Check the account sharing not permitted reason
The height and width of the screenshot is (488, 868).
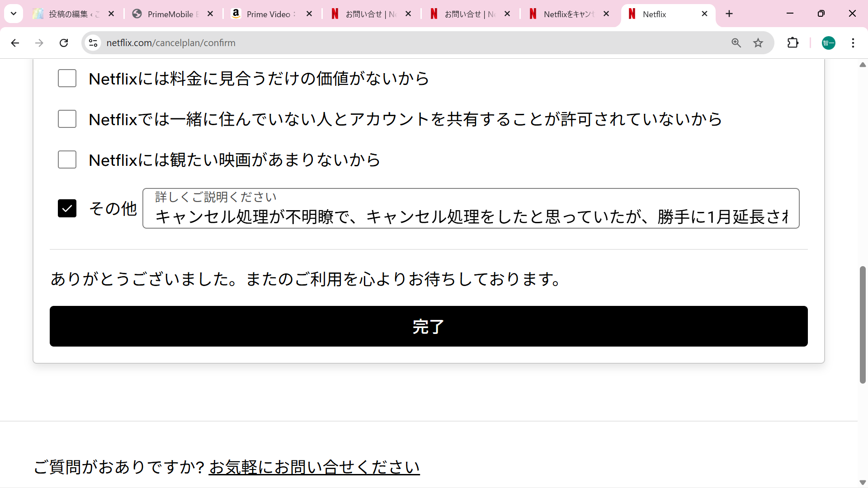click(x=67, y=119)
